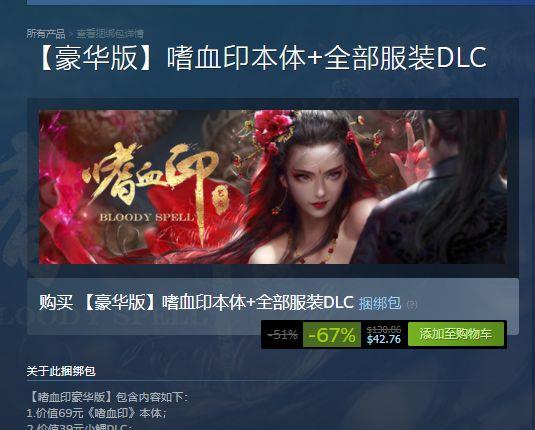This screenshot has height=430, width=535.
Task: Click the faded second breadcrumb after 所有产品
Action: click(110, 33)
